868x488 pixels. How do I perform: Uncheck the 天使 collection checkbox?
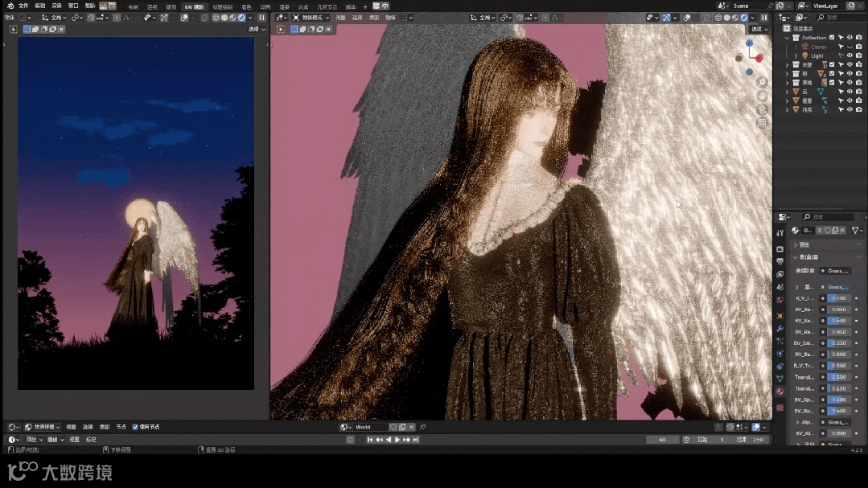click(x=832, y=65)
